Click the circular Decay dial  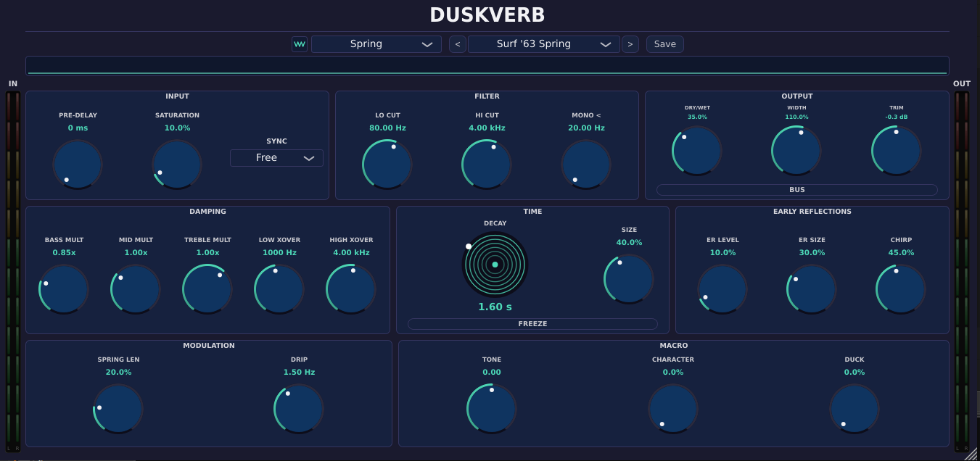[495, 265]
